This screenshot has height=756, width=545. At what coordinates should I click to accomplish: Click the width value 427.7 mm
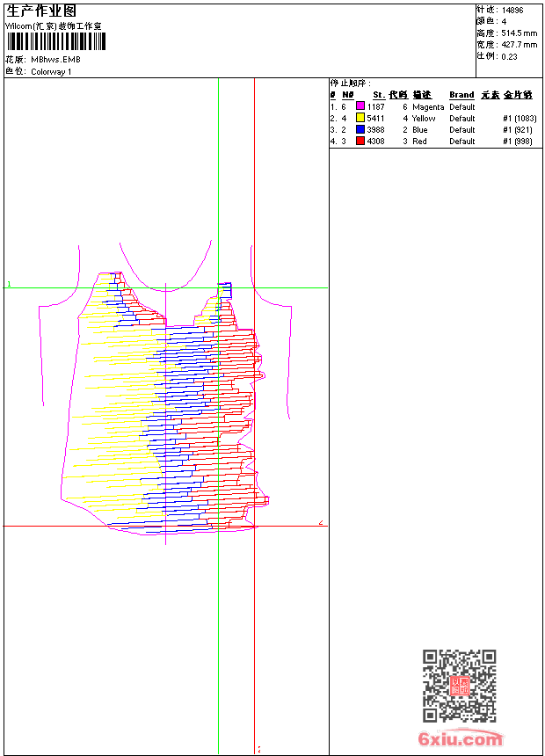click(x=519, y=44)
